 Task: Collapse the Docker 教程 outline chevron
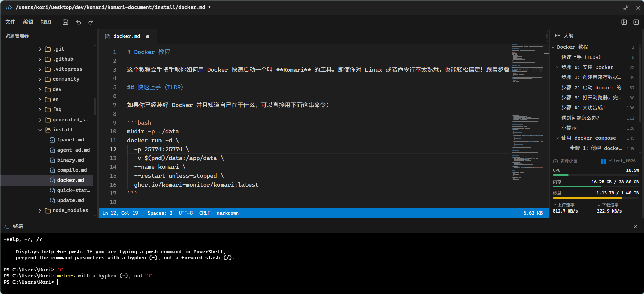553,47
